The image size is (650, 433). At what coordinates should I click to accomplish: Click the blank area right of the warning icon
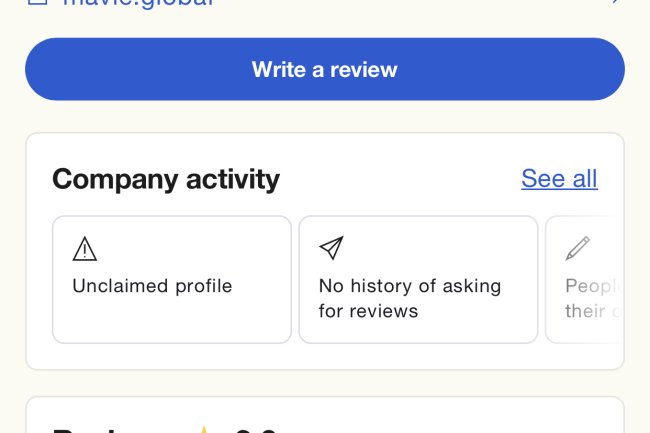190,248
